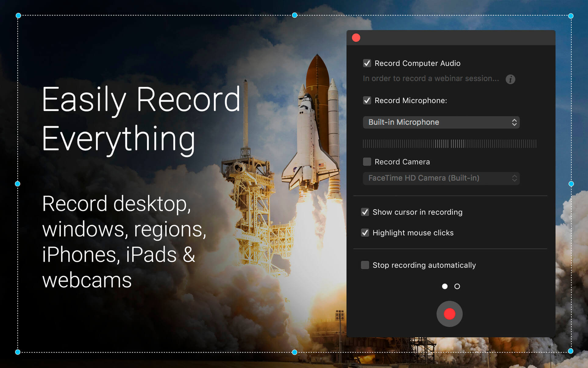This screenshot has height=368, width=588.
Task: Open the FaceTime HD Camera dropdown
Action: (441, 178)
